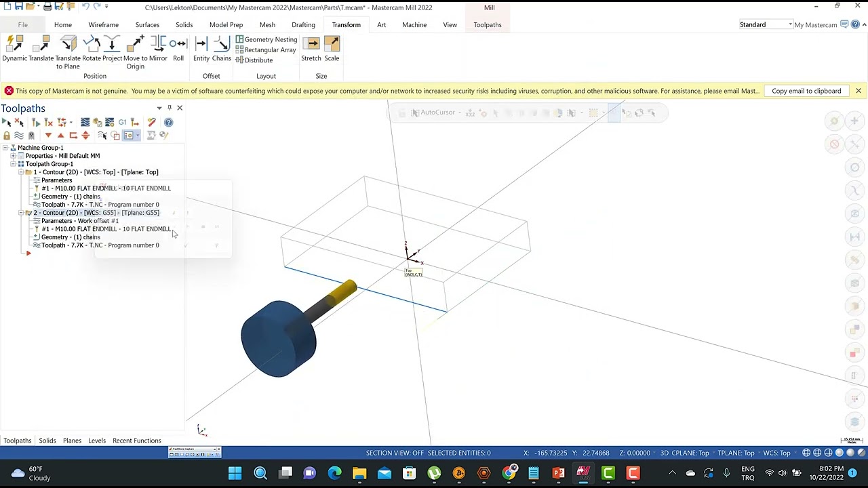Click Toolpath 7.7K T.NC under operation 2
This screenshot has width=868, height=488.
coord(100,245)
